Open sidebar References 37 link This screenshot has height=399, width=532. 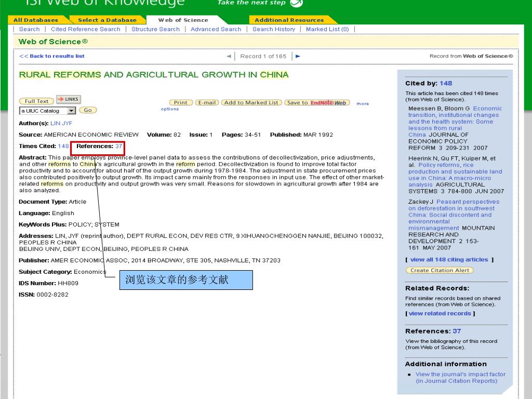pyautogui.click(x=457, y=331)
